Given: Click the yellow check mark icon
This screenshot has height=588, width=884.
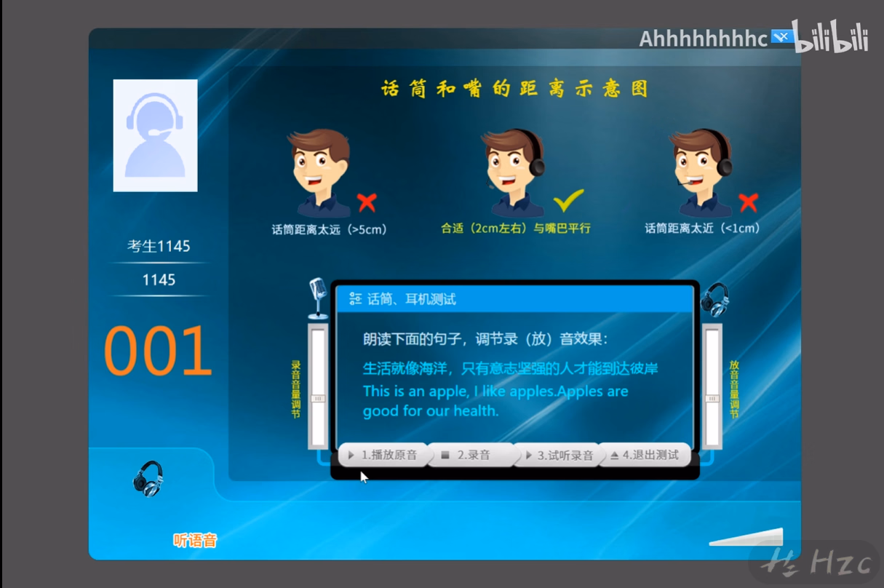Looking at the screenshot, I should pos(568,200).
